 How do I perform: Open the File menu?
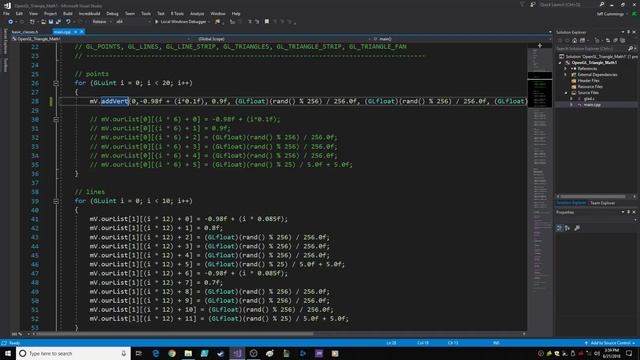tap(6, 13)
